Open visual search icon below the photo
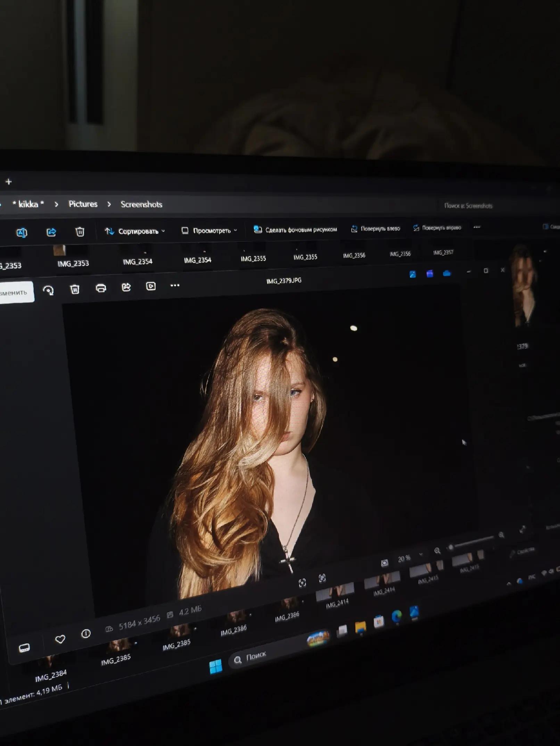Viewport: 560px width, 746px height. 302,583
